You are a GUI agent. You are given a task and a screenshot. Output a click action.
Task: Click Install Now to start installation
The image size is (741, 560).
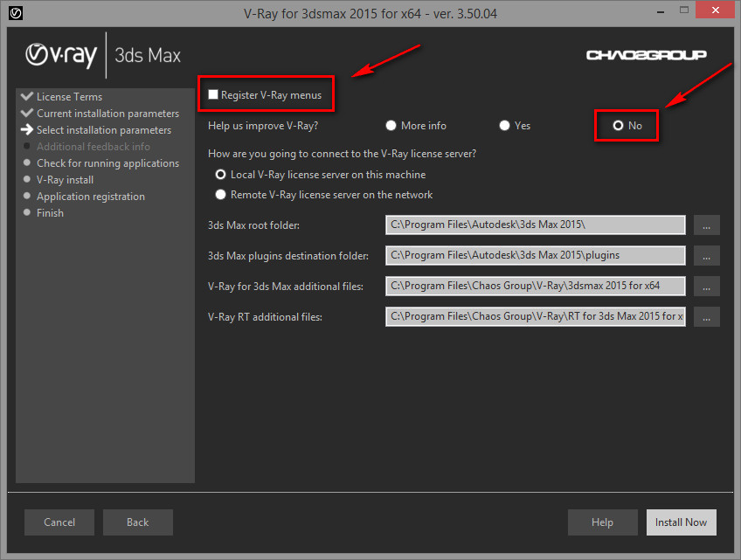point(681,522)
